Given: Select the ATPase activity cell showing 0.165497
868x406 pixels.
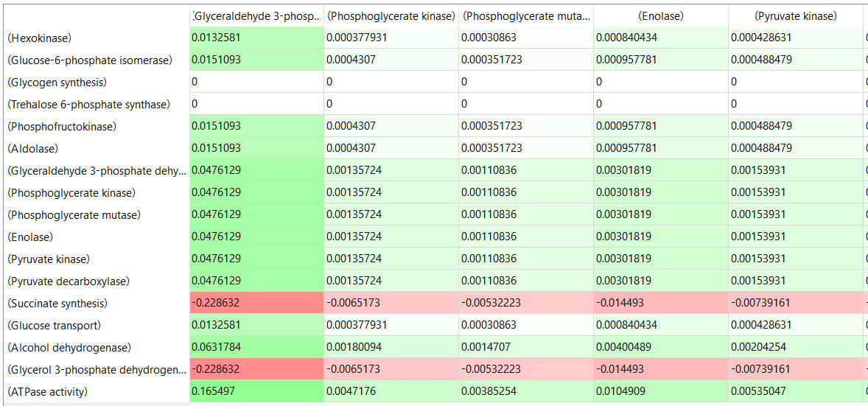Looking at the screenshot, I should coord(256,391).
